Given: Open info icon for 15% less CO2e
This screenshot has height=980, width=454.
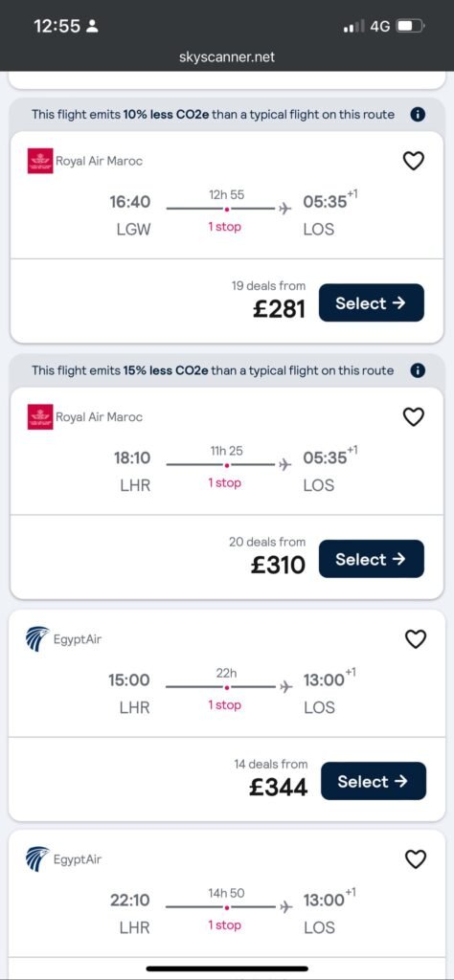Looking at the screenshot, I should [x=418, y=370].
